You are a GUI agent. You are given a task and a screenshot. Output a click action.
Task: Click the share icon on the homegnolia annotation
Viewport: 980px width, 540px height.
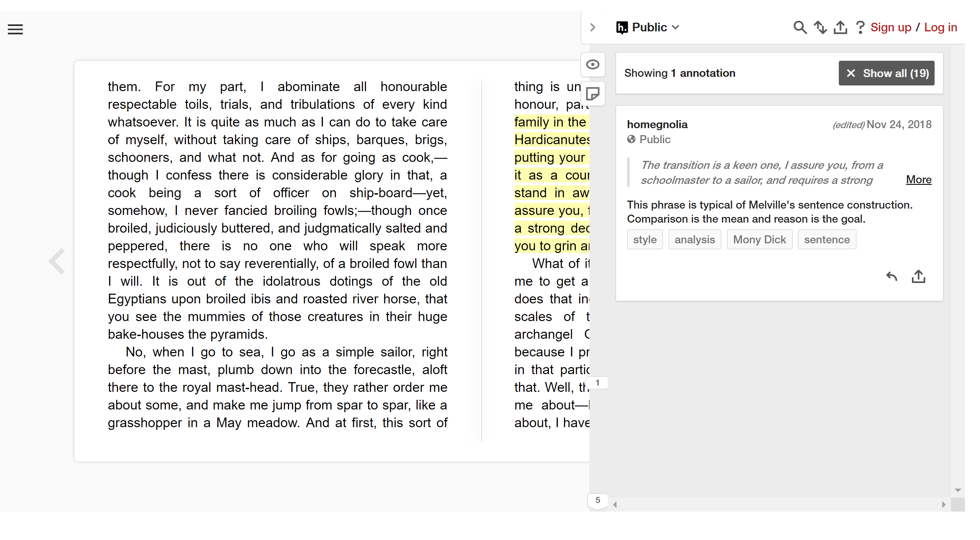coord(918,276)
